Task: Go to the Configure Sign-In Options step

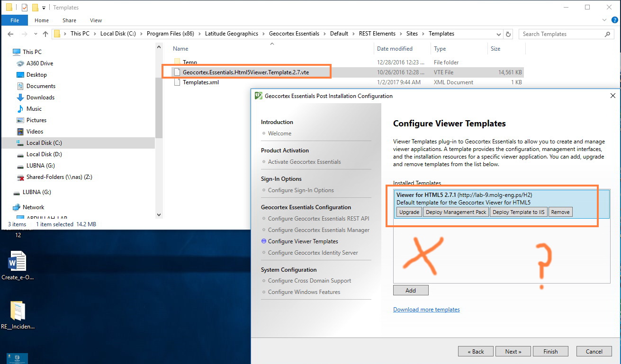Action: (301, 190)
